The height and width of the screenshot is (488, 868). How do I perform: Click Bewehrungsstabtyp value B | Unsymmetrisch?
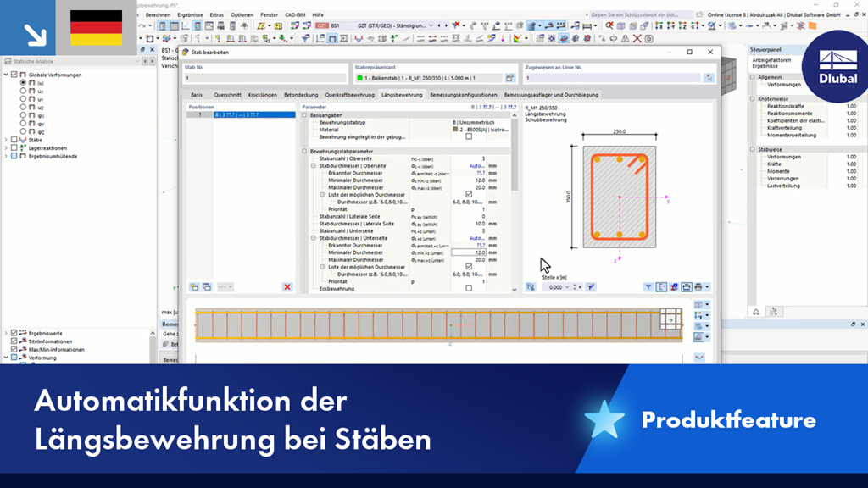tap(473, 122)
